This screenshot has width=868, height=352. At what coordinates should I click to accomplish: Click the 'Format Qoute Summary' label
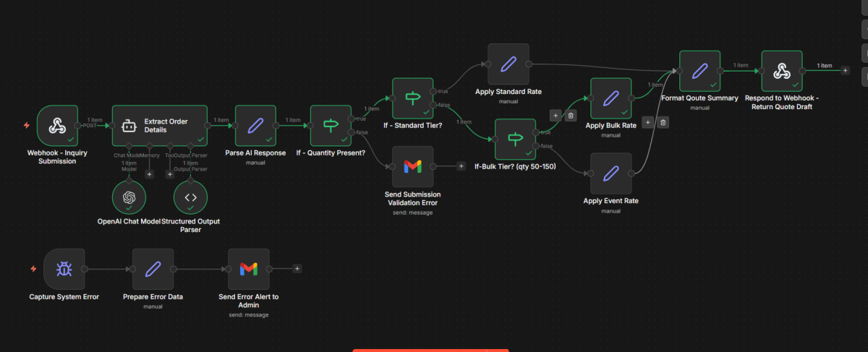[699, 98]
